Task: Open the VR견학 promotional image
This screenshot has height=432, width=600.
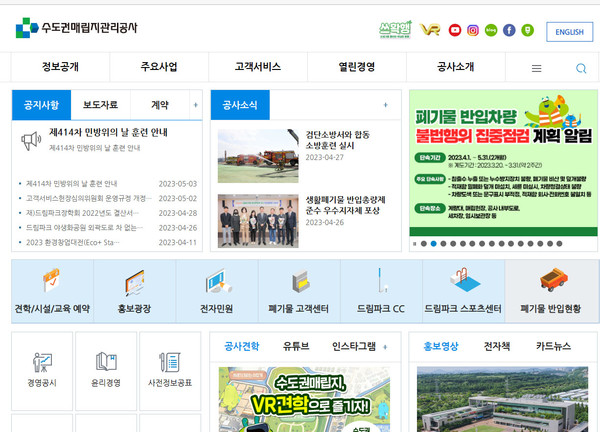Action: click(x=305, y=399)
